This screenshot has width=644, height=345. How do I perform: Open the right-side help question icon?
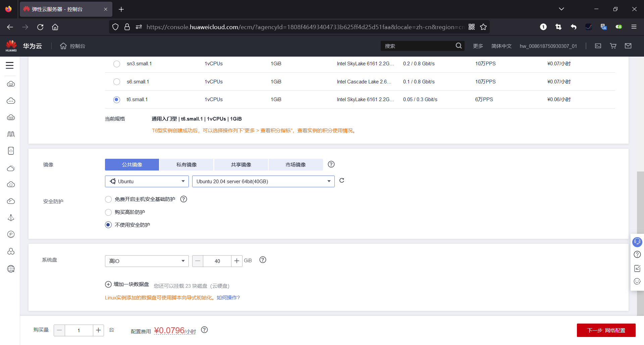click(x=637, y=255)
